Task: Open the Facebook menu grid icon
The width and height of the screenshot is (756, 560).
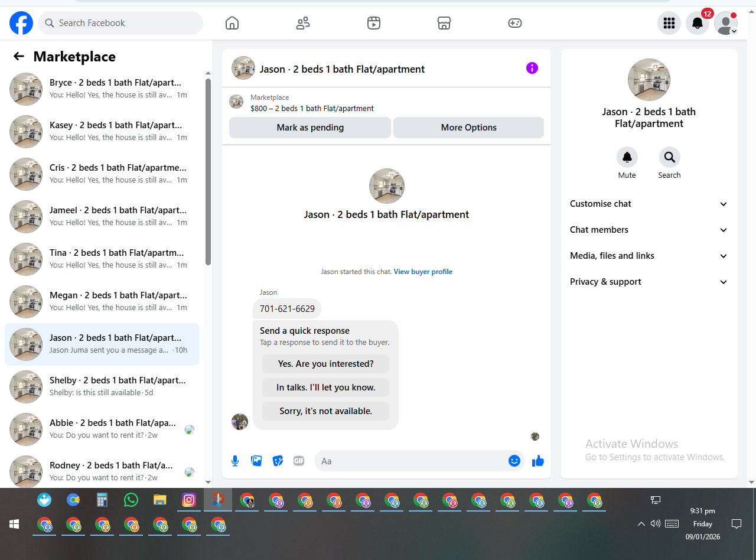Action: click(x=669, y=23)
